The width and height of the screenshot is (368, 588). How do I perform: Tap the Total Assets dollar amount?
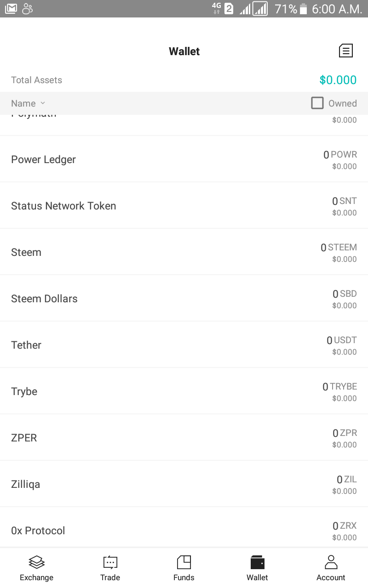point(338,80)
